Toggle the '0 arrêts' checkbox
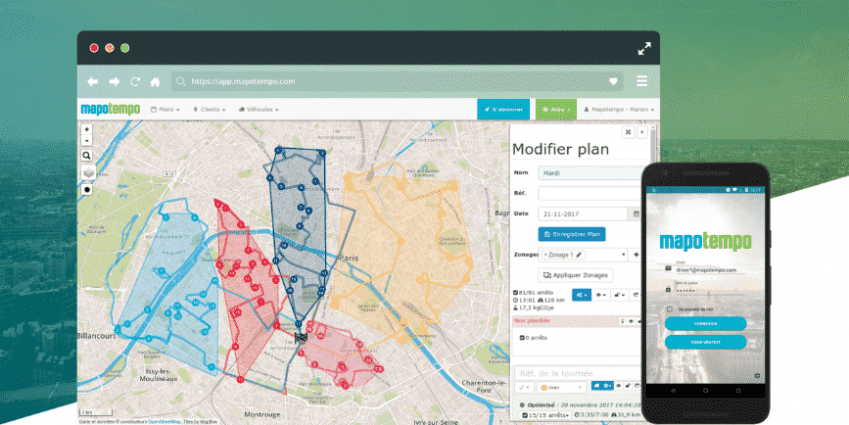Image resolution: width=849 pixels, height=425 pixels. point(523,338)
